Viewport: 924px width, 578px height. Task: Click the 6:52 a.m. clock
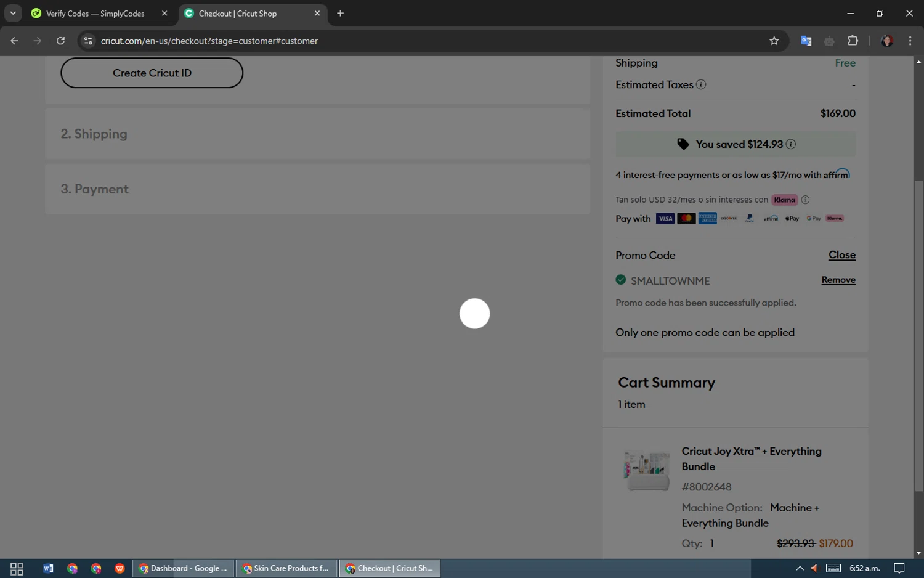pos(865,568)
